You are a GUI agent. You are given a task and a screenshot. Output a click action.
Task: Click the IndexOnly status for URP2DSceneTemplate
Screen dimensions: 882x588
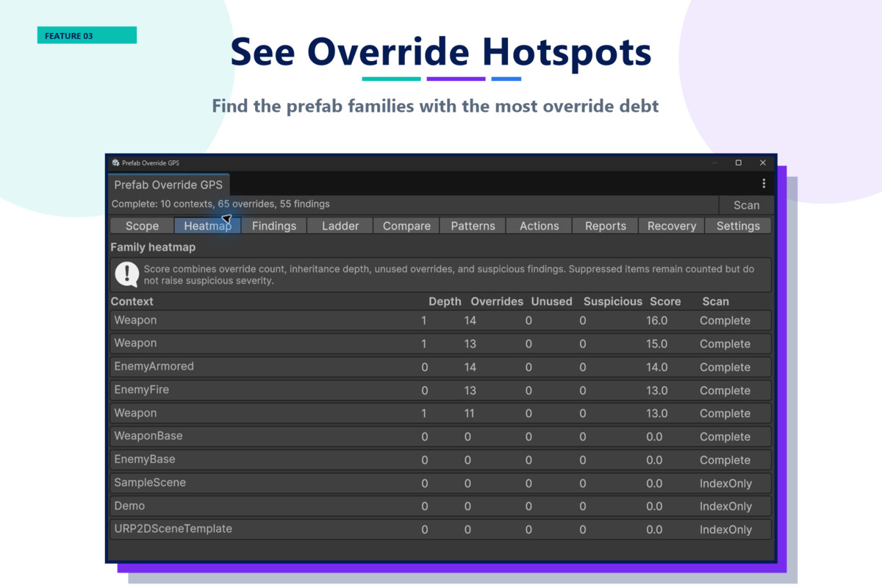click(725, 529)
